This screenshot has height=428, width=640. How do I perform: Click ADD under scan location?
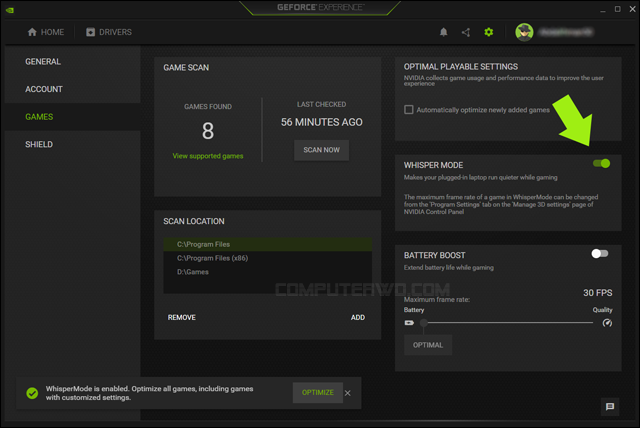pos(358,317)
